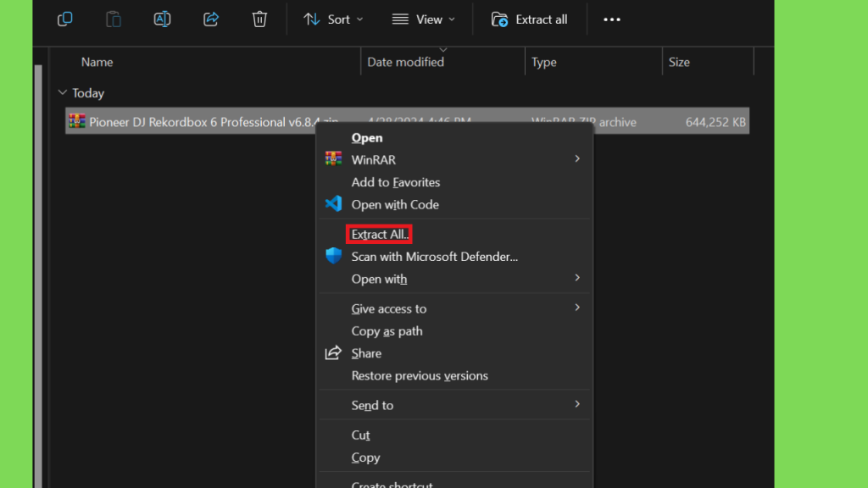Viewport: 868px width, 488px height.
Task: Click the vertical scrollbar of the left pane
Action: click(x=38, y=277)
